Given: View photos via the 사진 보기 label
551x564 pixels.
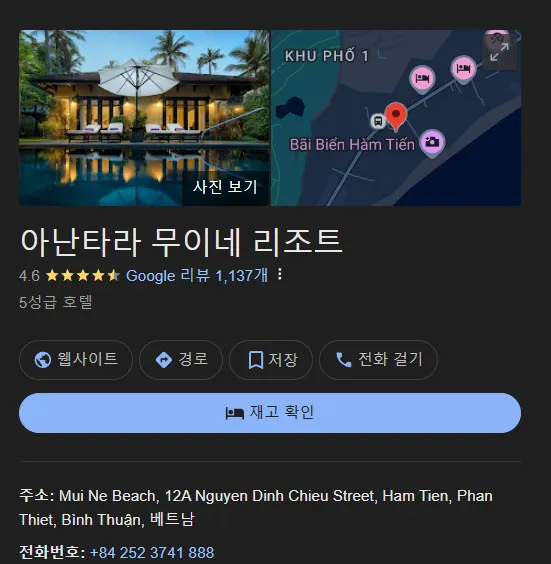Looking at the screenshot, I should pyautogui.click(x=225, y=187).
